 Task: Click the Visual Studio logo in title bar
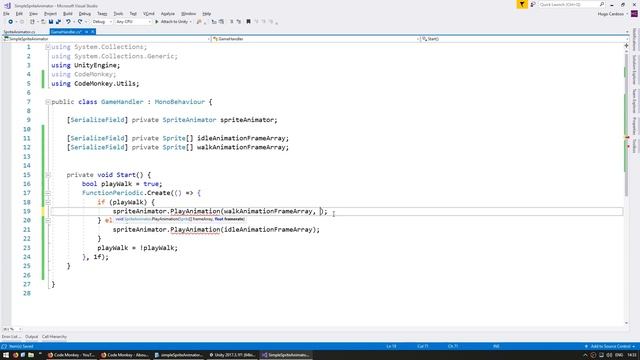coord(7,6)
